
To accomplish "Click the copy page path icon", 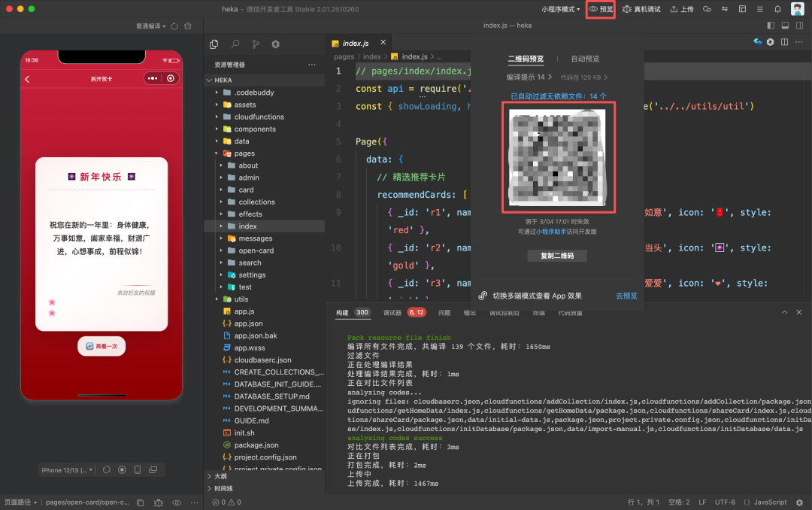I will pyautogui.click(x=138, y=502).
